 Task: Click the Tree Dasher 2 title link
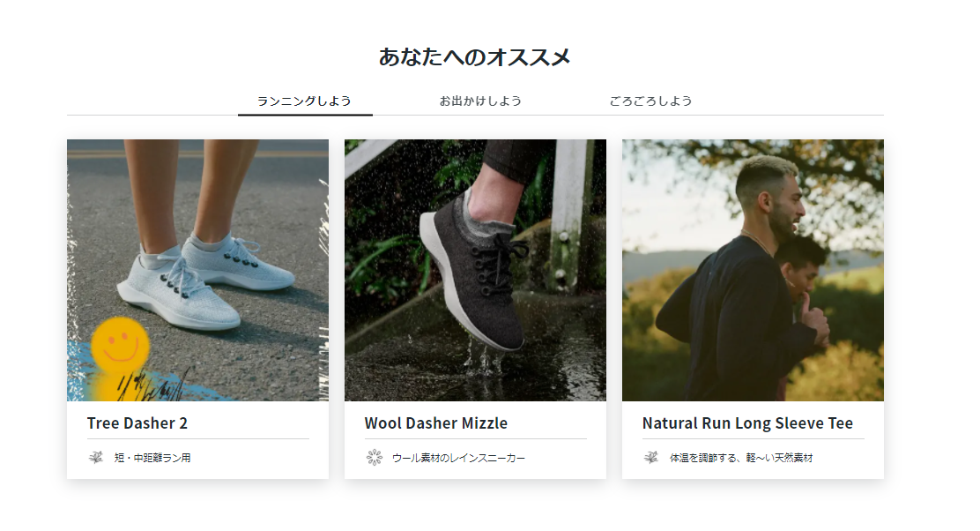(137, 423)
